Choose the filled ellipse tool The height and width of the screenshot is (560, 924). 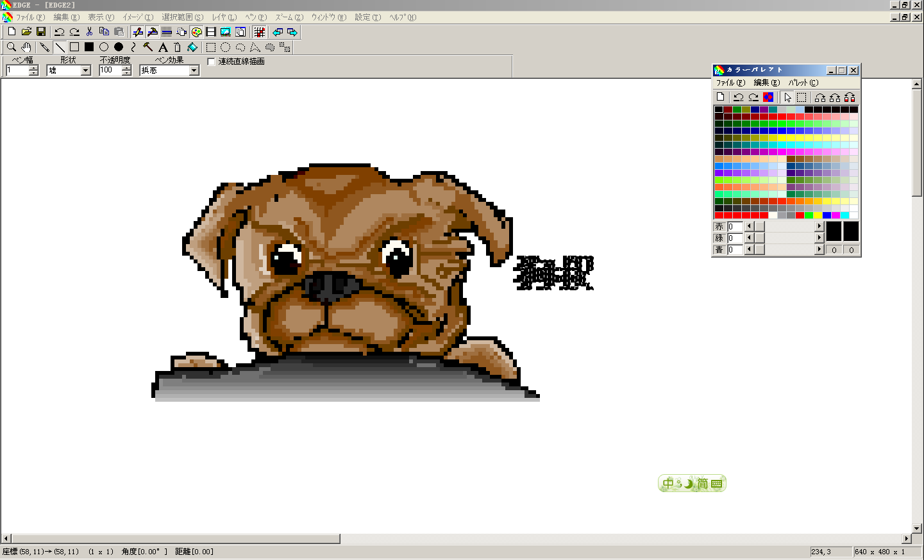click(119, 47)
